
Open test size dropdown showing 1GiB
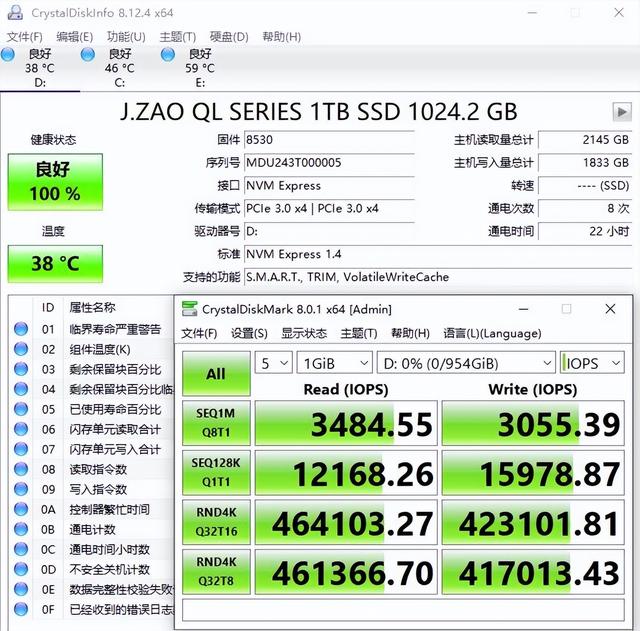335,362
